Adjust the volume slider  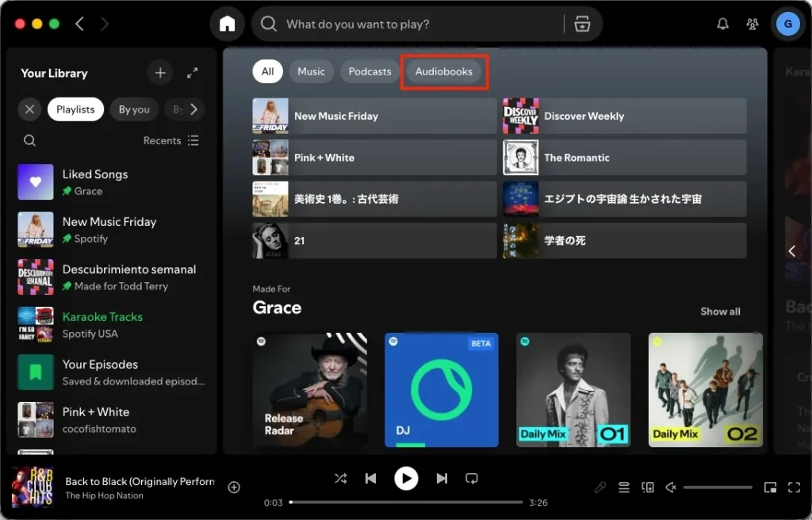717,487
